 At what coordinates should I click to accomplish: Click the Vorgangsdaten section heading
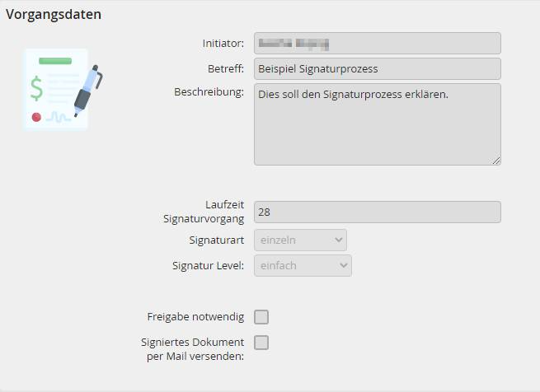(x=54, y=15)
